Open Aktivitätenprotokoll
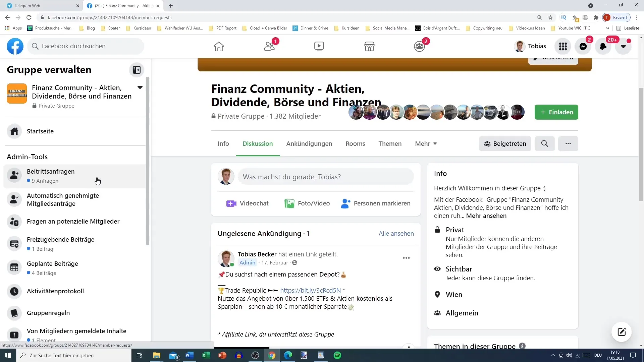The width and height of the screenshot is (644, 362). click(x=74, y=291)
